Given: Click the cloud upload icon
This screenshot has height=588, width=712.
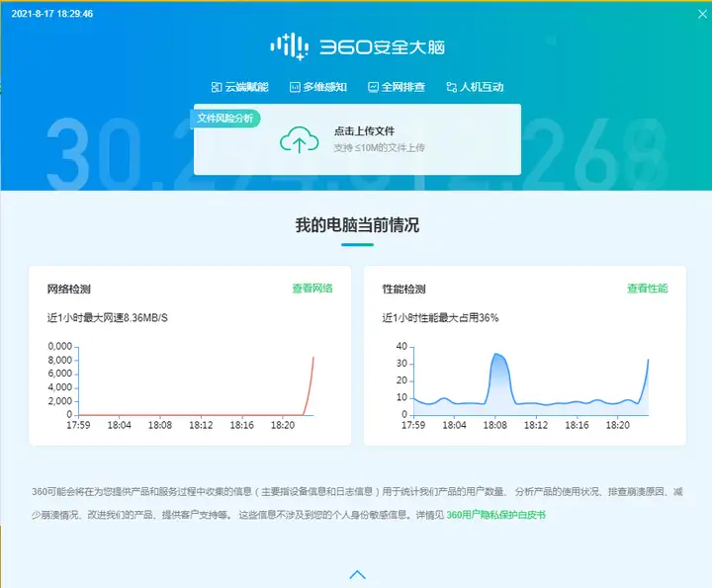Looking at the screenshot, I should [300, 139].
